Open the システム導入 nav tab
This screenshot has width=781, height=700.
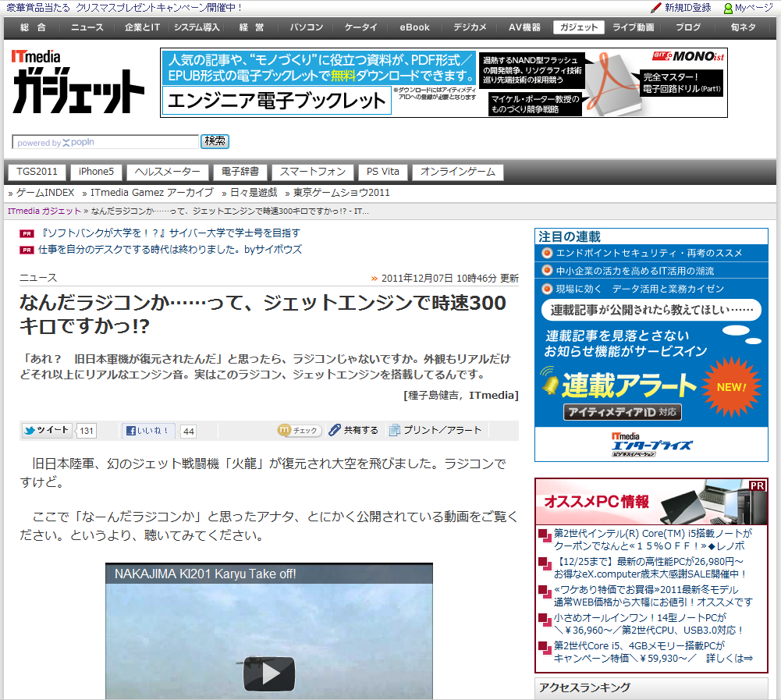click(197, 27)
